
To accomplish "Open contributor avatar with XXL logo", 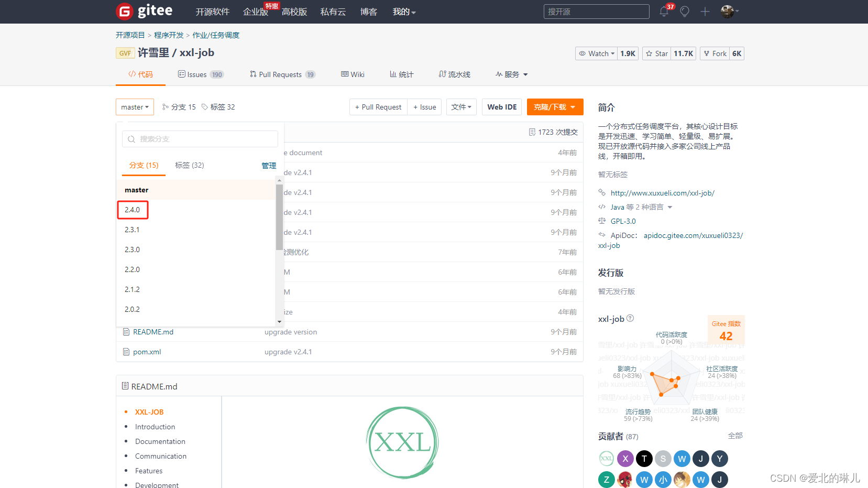I will click(x=606, y=459).
